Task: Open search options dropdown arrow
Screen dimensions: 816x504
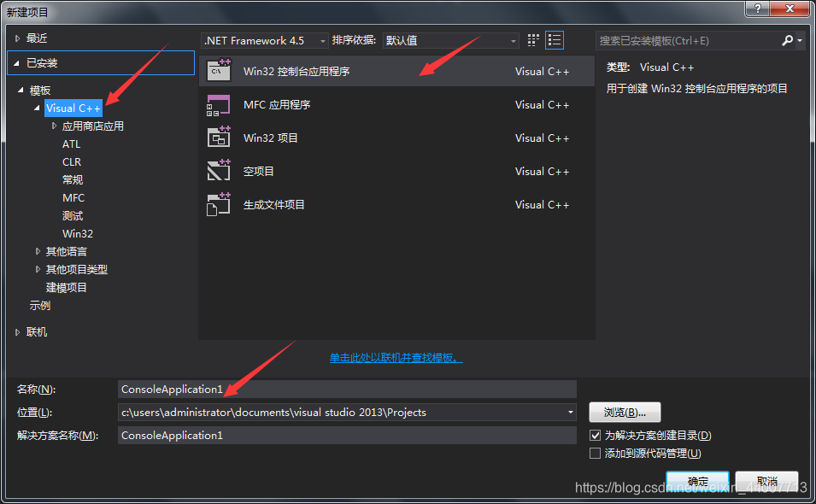Action: [800, 40]
